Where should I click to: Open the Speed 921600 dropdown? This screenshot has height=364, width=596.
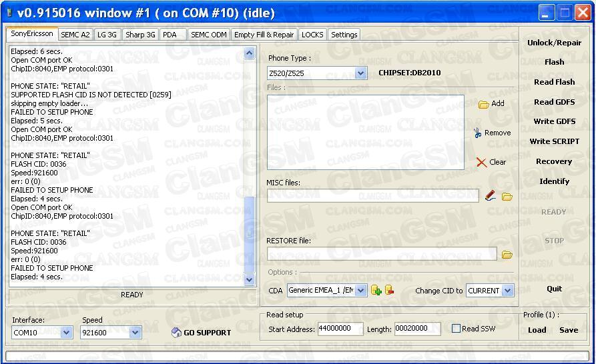135,333
